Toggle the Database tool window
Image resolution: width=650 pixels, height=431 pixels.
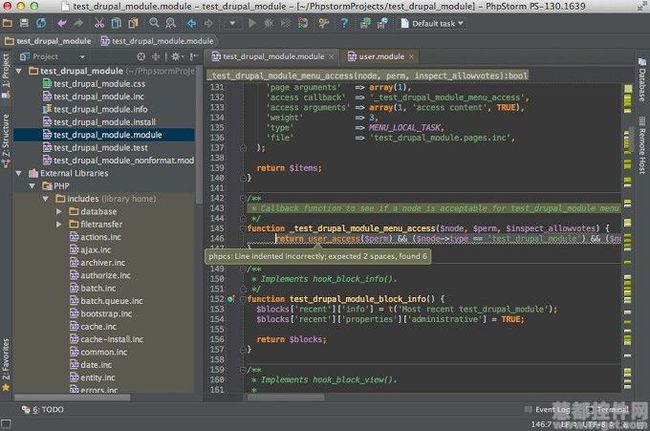pos(642,80)
